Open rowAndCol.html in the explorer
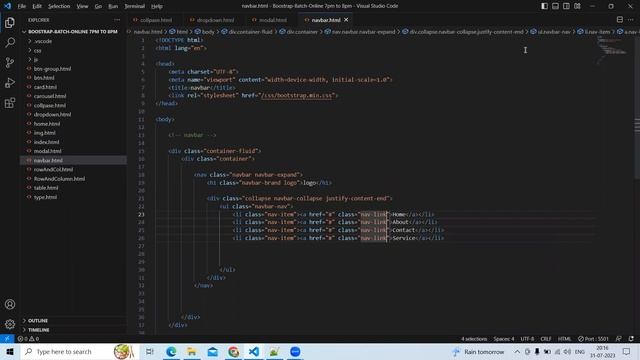640x360 pixels. (x=53, y=169)
